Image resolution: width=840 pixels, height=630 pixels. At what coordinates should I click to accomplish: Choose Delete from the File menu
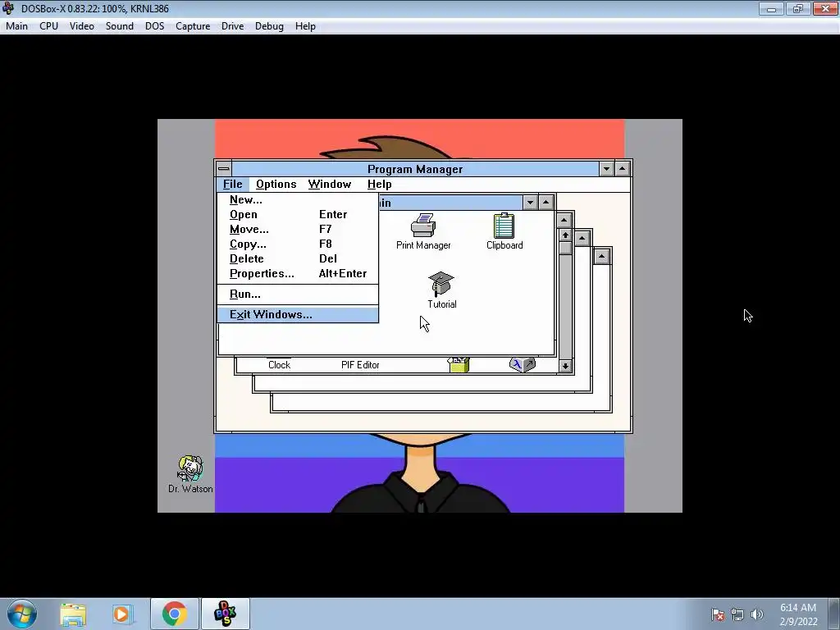click(x=298, y=258)
